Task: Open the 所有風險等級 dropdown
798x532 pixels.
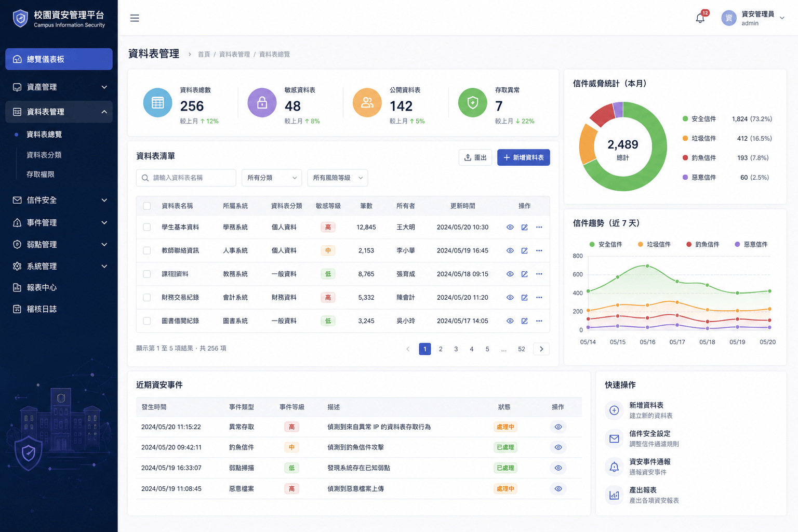Action: [338, 178]
